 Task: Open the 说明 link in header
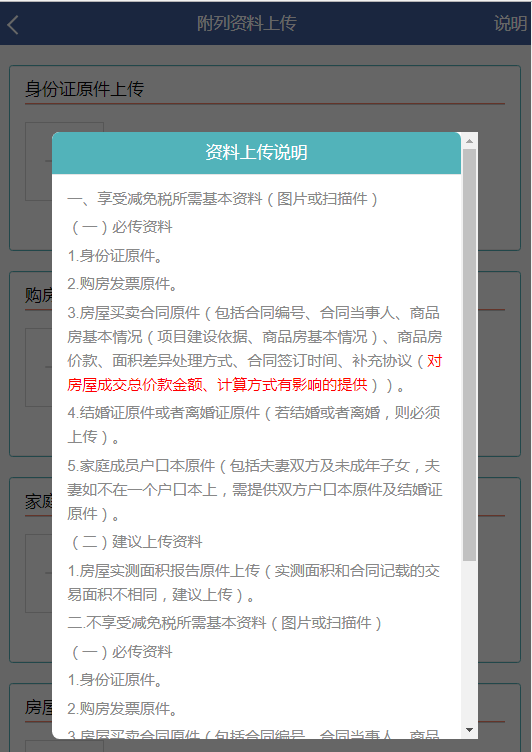(x=511, y=24)
